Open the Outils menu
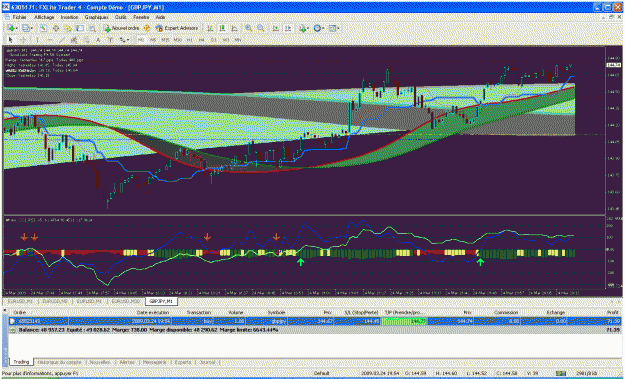 [121, 17]
